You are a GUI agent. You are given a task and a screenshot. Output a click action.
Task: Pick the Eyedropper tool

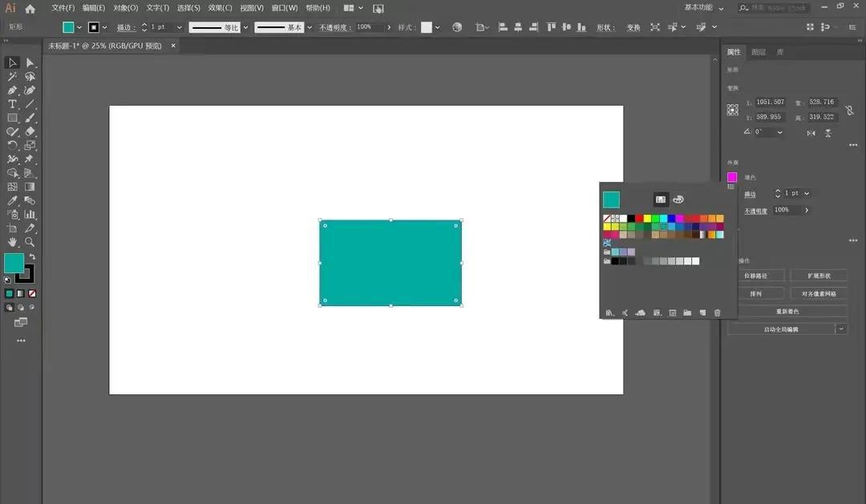point(12,200)
